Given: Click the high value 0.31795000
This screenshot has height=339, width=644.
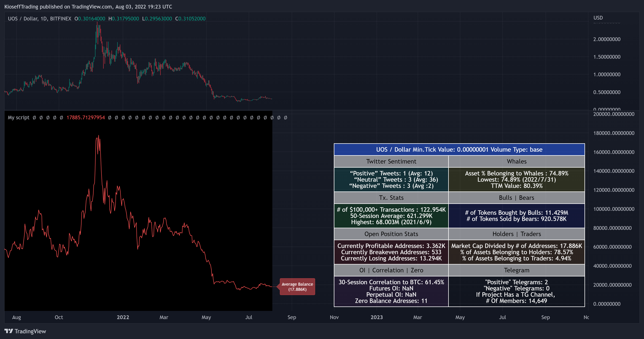Looking at the screenshot, I should [125, 19].
